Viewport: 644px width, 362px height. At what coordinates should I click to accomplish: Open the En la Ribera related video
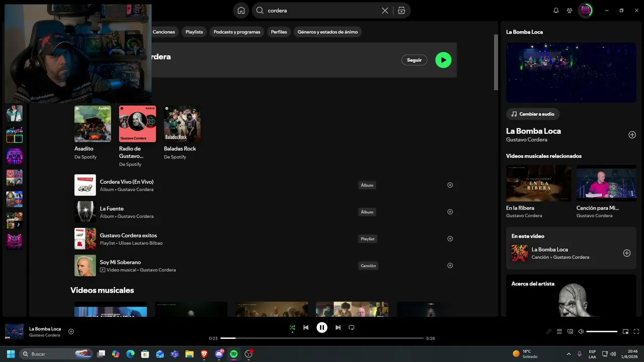click(538, 183)
